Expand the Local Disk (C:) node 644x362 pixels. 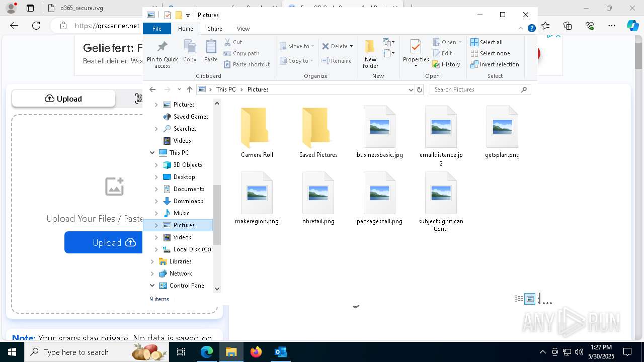pyautogui.click(x=156, y=249)
